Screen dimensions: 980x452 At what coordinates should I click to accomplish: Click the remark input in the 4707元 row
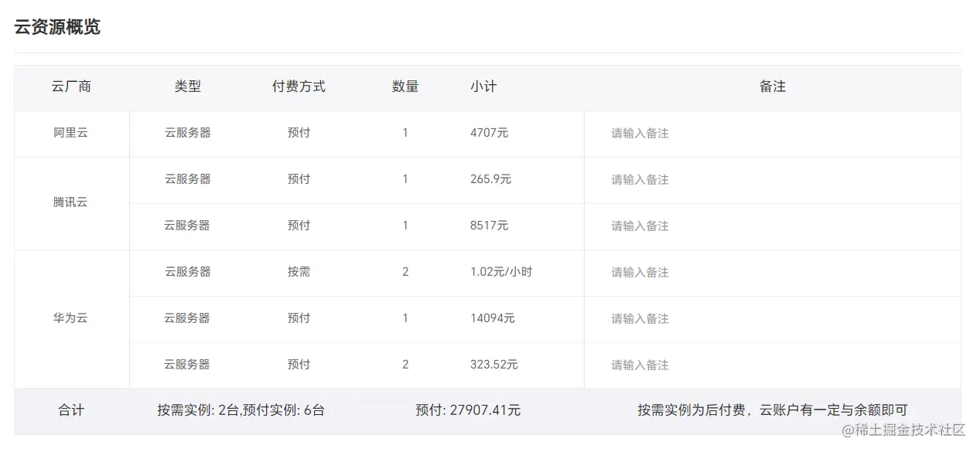point(772,133)
